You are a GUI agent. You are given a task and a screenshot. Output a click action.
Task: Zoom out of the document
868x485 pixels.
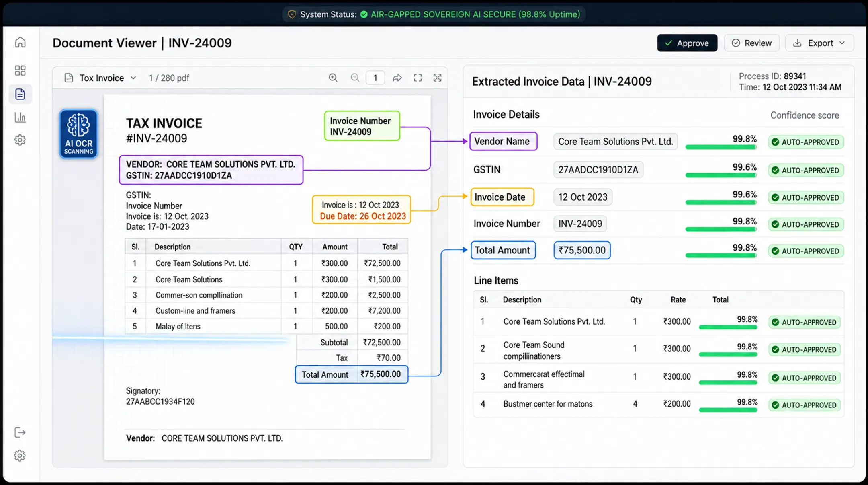point(355,78)
